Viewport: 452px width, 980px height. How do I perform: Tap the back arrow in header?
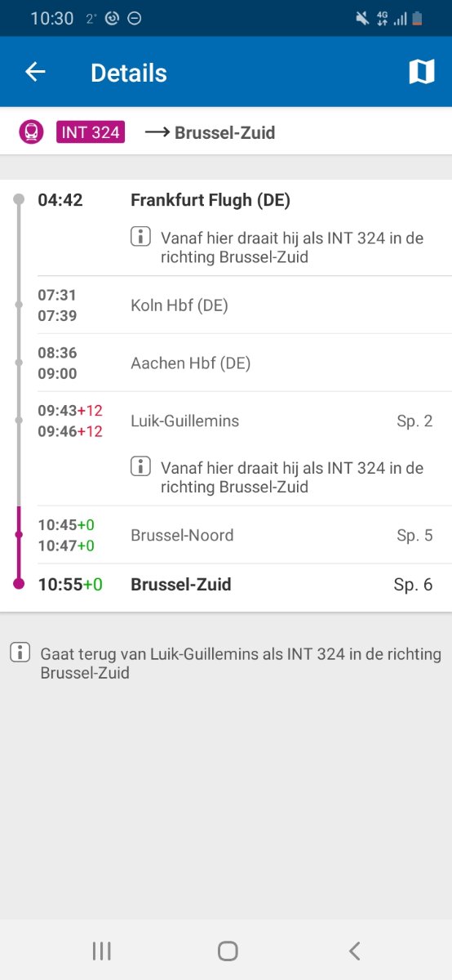pyautogui.click(x=35, y=72)
